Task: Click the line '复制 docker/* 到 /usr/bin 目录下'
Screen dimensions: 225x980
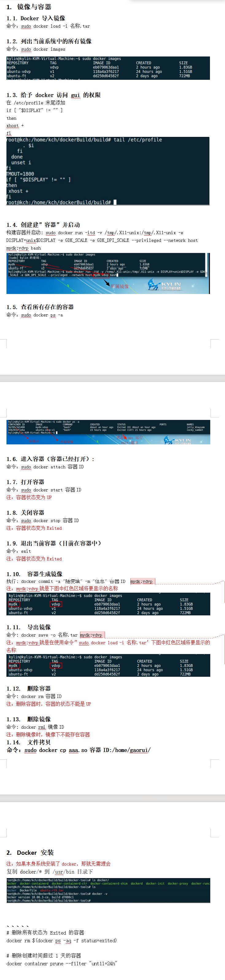Action: (49, 872)
